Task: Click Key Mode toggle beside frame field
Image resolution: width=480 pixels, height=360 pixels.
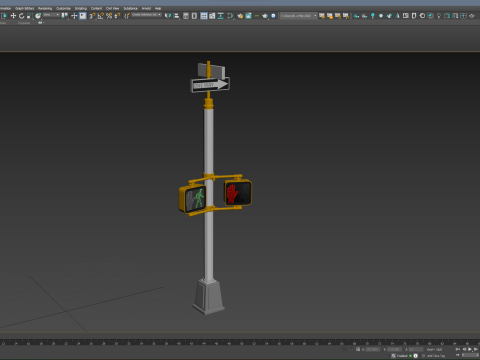Action: [x=458, y=356]
